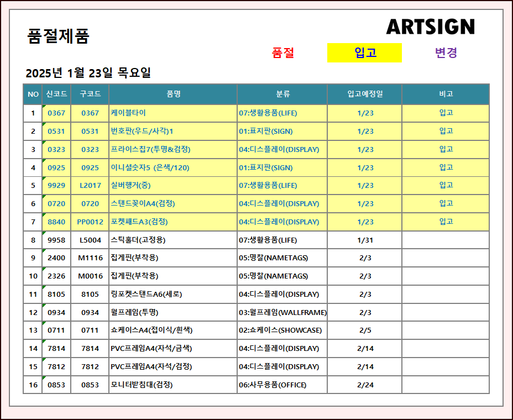Select the date 2025년 1월 23일 목요일

[88, 73]
